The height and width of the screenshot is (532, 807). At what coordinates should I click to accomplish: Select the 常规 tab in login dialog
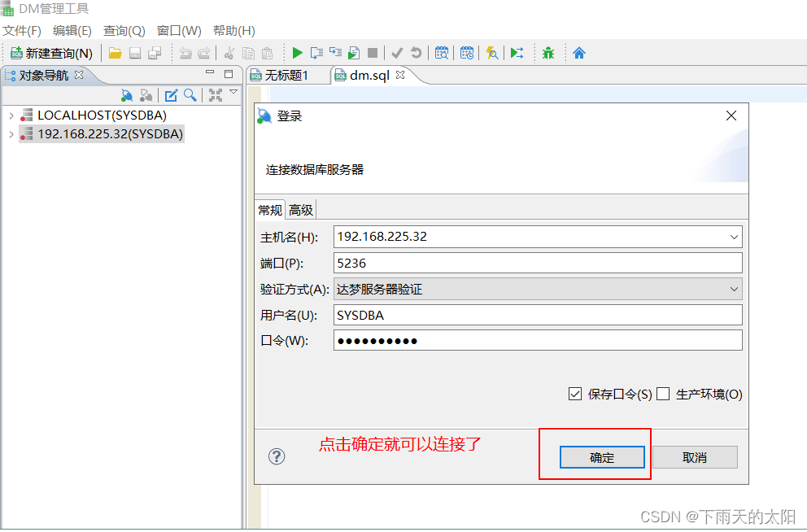click(x=270, y=210)
